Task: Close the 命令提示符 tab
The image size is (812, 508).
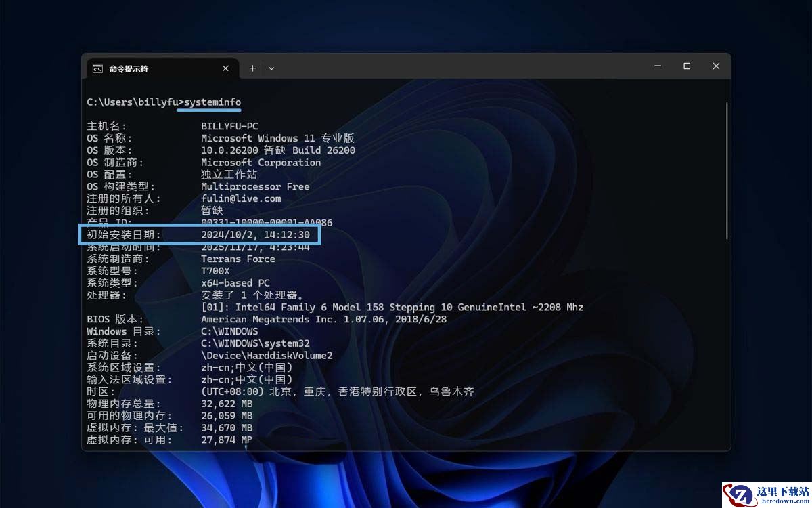Action: (x=226, y=68)
